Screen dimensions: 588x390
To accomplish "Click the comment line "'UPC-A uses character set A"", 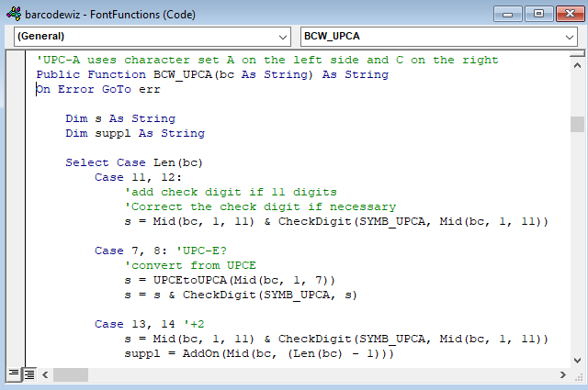I will [x=267, y=60].
